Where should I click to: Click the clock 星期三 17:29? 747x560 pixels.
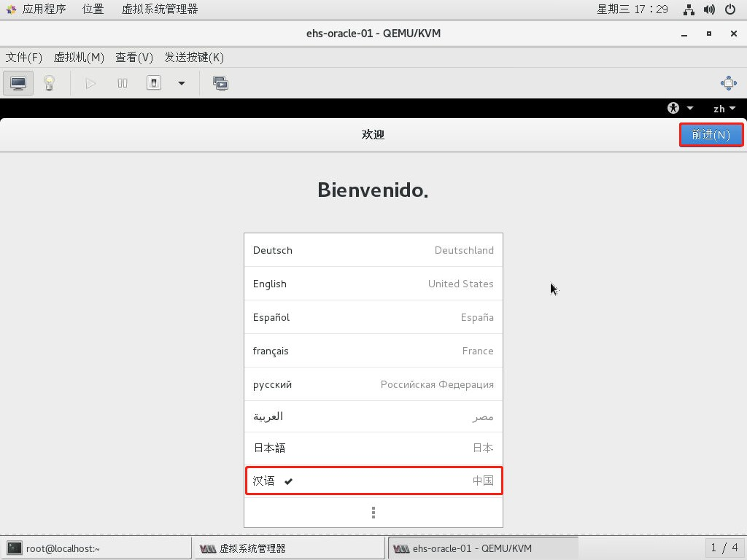pos(632,9)
